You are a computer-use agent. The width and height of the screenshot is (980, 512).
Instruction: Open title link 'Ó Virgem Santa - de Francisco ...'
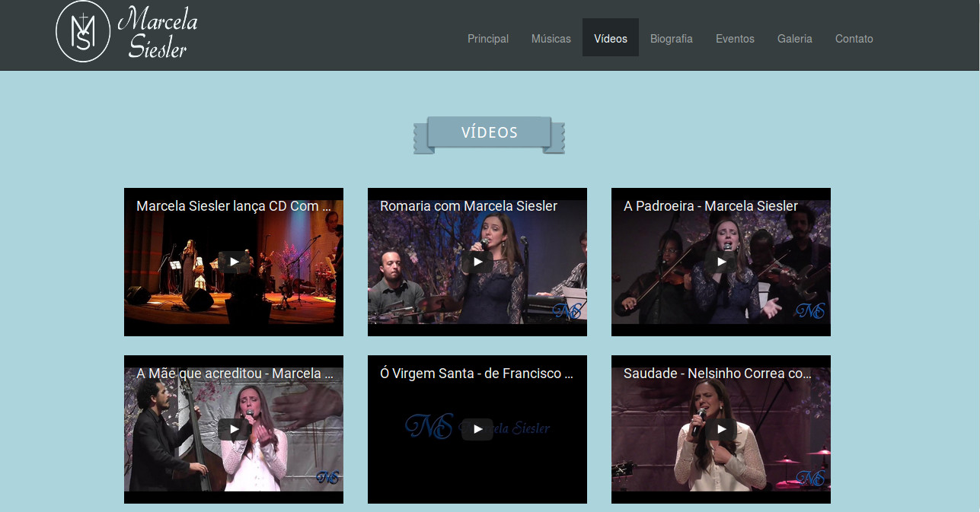[x=477, y=374]
